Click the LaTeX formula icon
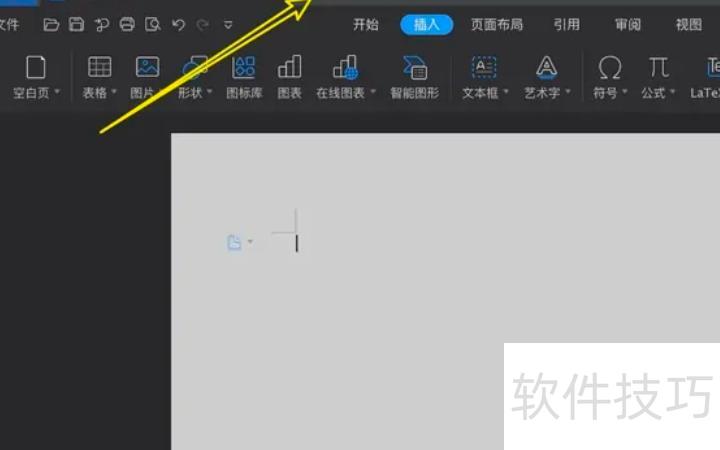The width and height of the screenshot is (720, 450). pyautogui.click(x=713, y=68)
